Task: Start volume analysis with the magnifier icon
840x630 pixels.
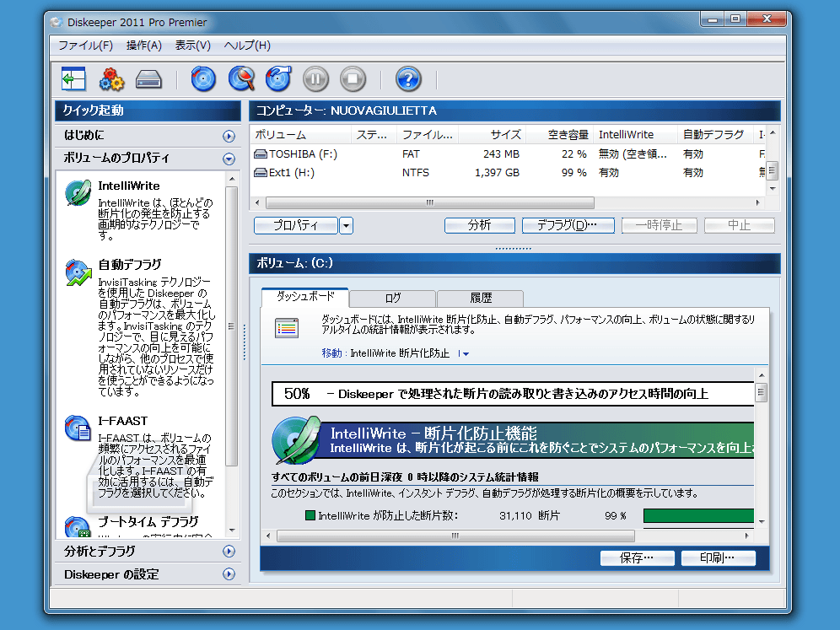Action: tap(241, 79)
